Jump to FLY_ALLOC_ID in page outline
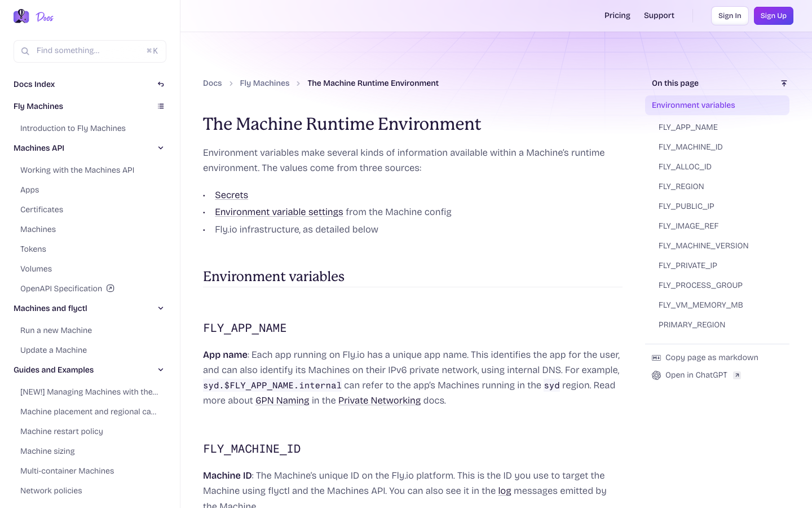 (685, 167)
